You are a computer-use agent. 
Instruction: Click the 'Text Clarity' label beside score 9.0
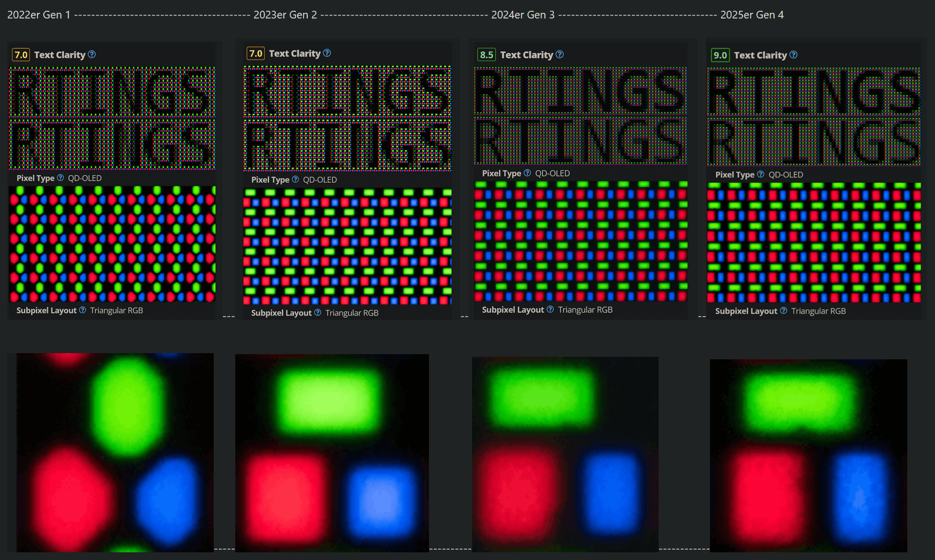tap(760, 55)
